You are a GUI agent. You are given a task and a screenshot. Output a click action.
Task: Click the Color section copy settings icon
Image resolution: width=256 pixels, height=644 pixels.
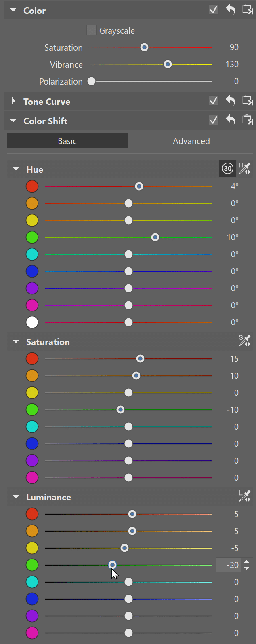[248, 10]
